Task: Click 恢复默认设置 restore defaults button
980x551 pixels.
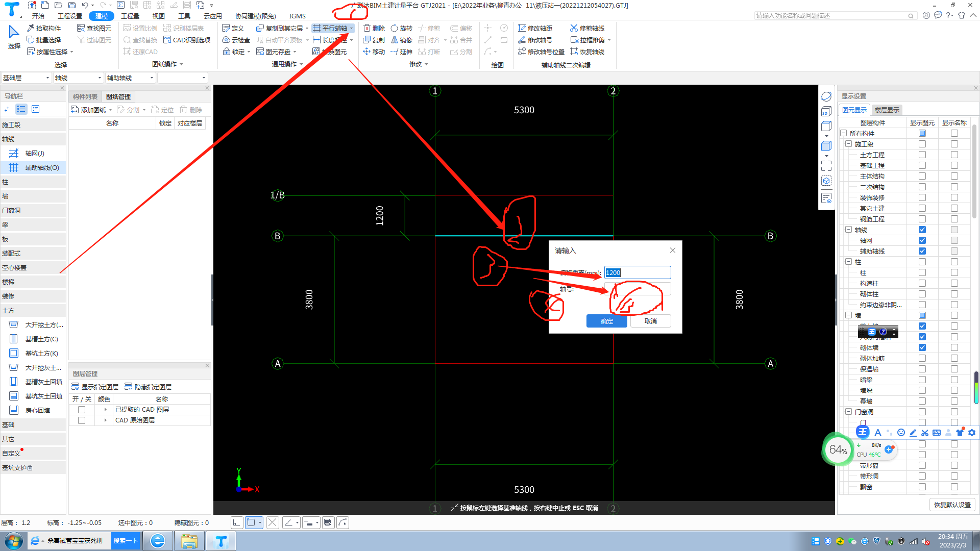Action: [x=952, y=505]
